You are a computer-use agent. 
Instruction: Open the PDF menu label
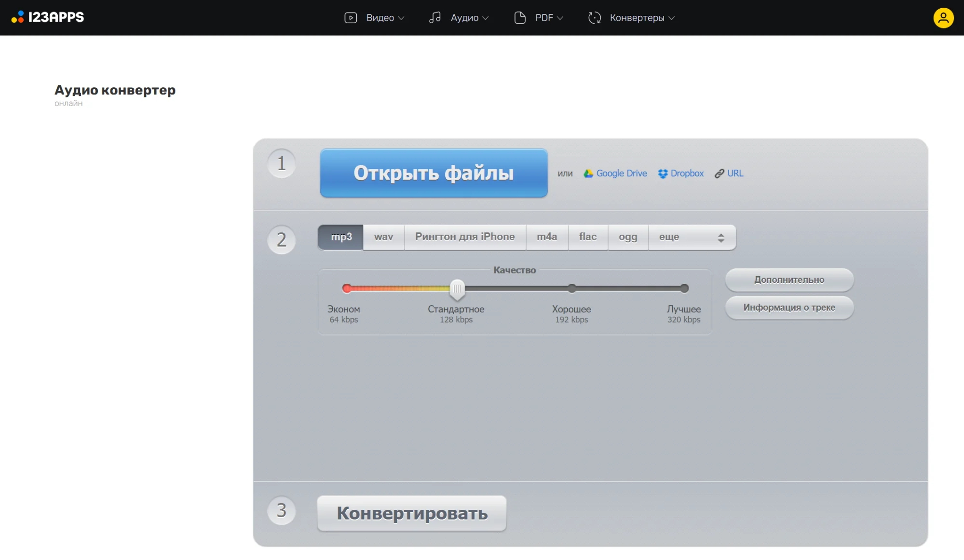[544, 18]
